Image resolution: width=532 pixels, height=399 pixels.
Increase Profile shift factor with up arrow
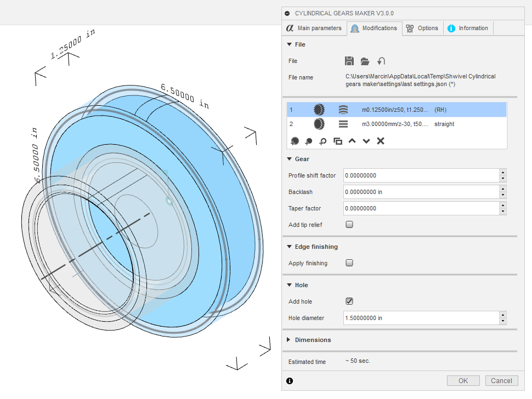tap(503, 172)
